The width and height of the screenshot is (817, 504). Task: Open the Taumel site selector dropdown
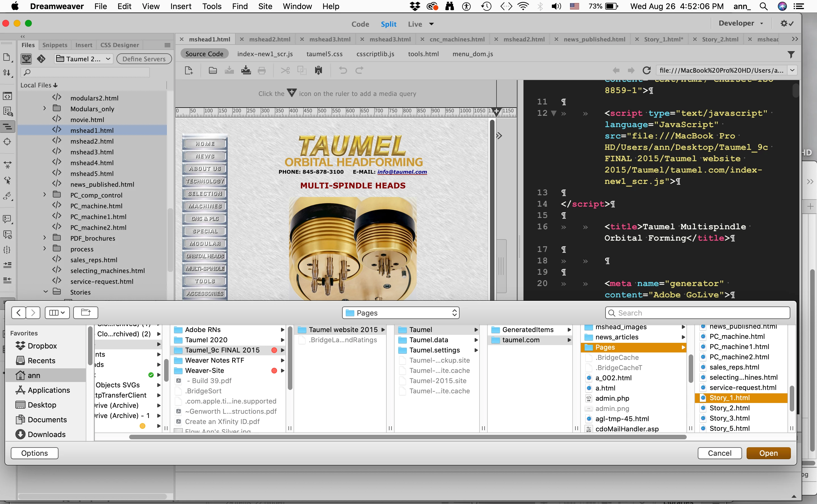[x=83, y=59]
